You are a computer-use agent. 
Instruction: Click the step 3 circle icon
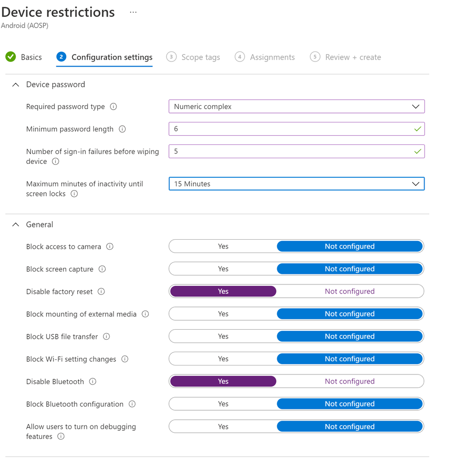(171, 57)
